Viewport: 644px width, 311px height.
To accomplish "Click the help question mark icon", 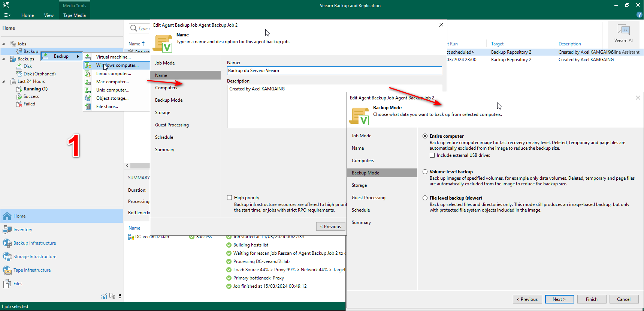I will pos(639,15).
